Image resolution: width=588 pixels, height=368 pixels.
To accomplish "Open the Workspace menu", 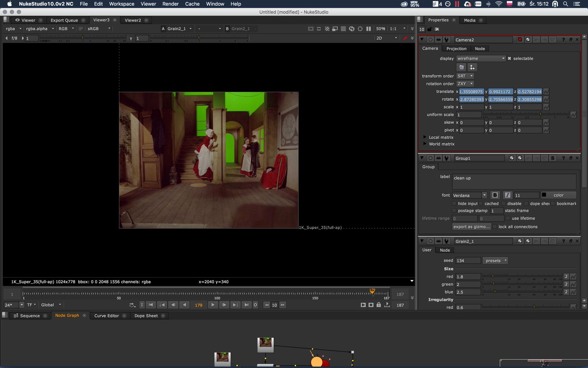I will point(122,4).
